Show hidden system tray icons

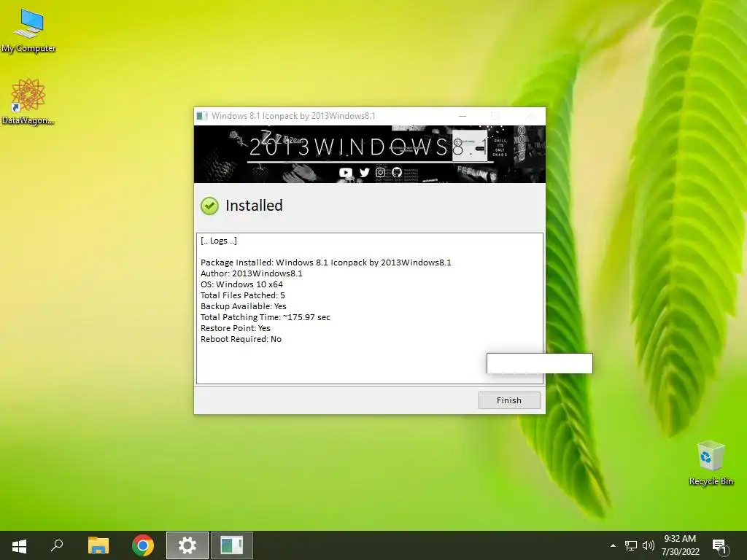click(x=613, y=545)
